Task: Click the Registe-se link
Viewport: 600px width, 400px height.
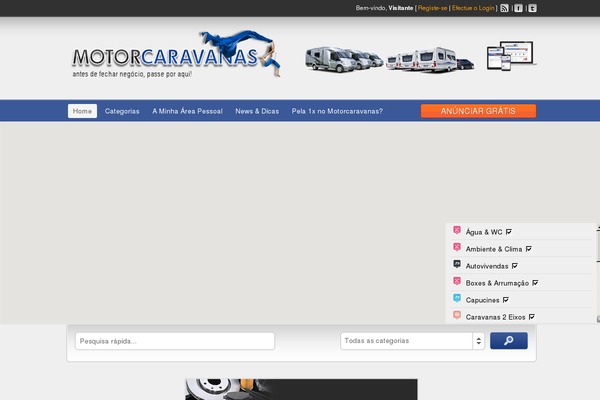Action: click(432, 8)
